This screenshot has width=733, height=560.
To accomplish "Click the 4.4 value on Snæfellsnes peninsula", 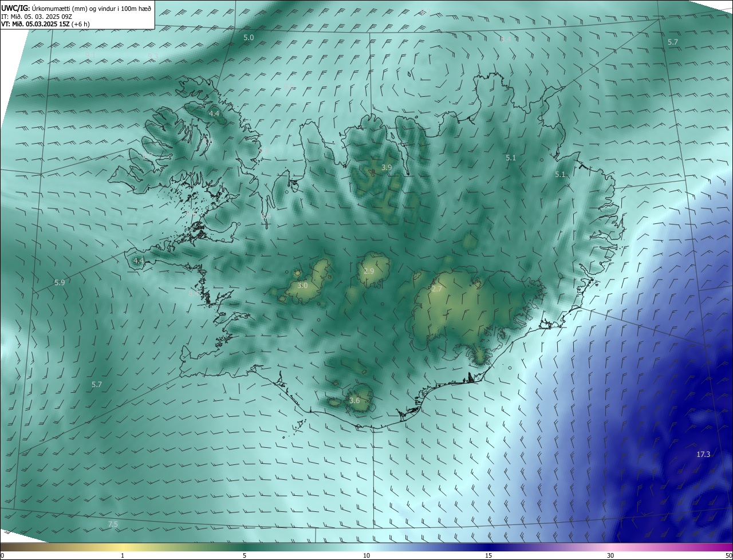I will [138, 261].
